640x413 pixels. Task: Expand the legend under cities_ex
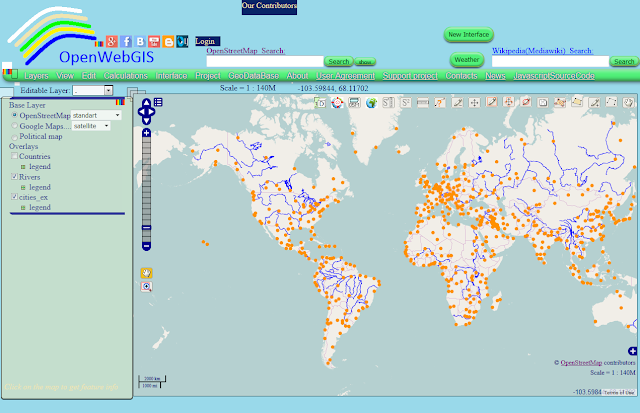(23, 207)
